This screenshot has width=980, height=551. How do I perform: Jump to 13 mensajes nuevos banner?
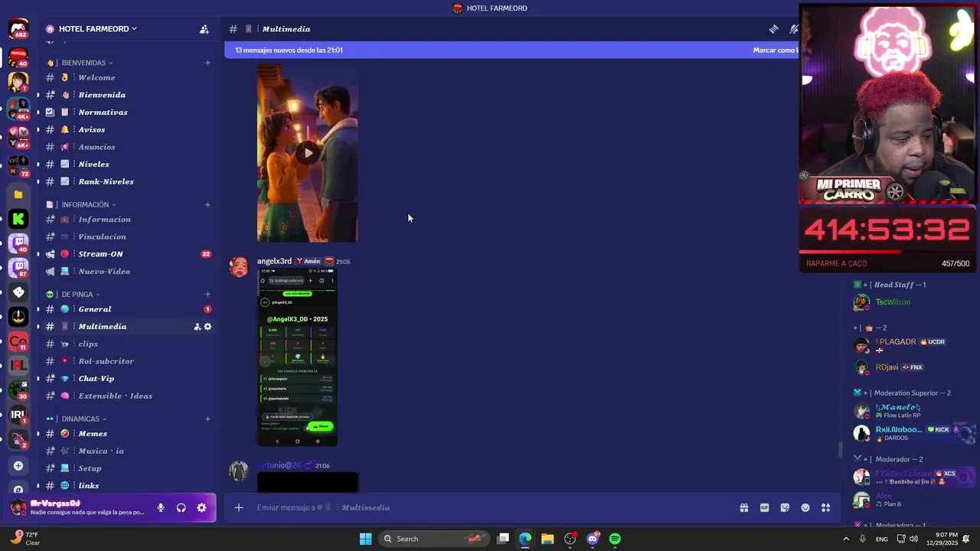289,50
